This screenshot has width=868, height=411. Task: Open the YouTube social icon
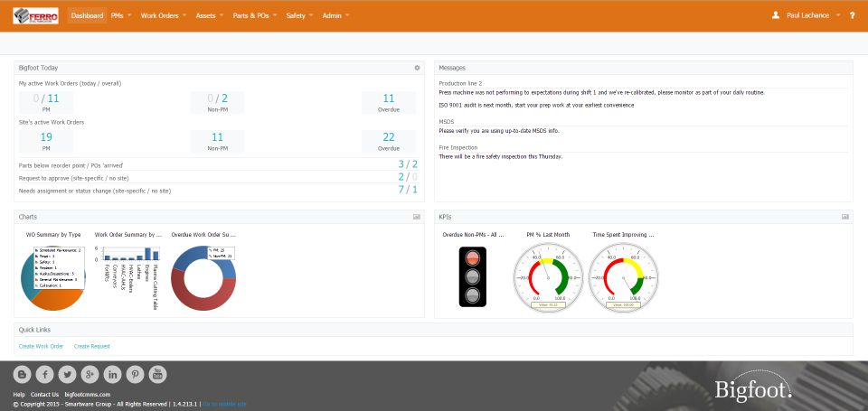[x=157, y=375]
